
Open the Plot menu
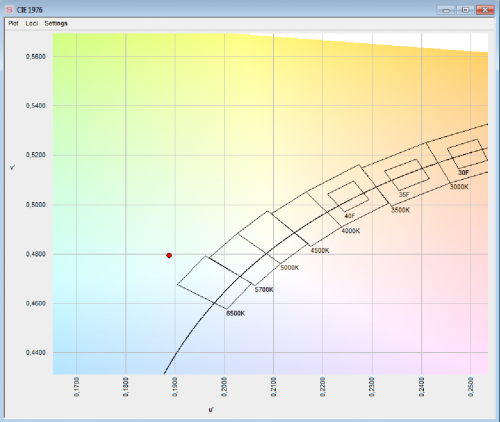coord(13,23)
